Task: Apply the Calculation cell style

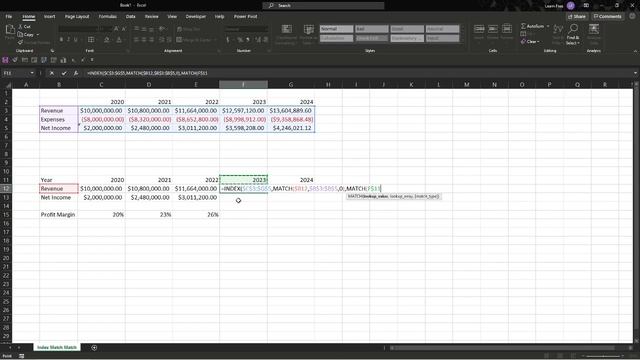Action: 336,38
